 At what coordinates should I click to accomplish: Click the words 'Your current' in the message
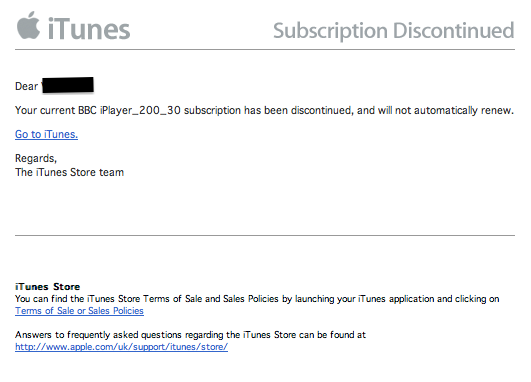(x=45, y=110)
